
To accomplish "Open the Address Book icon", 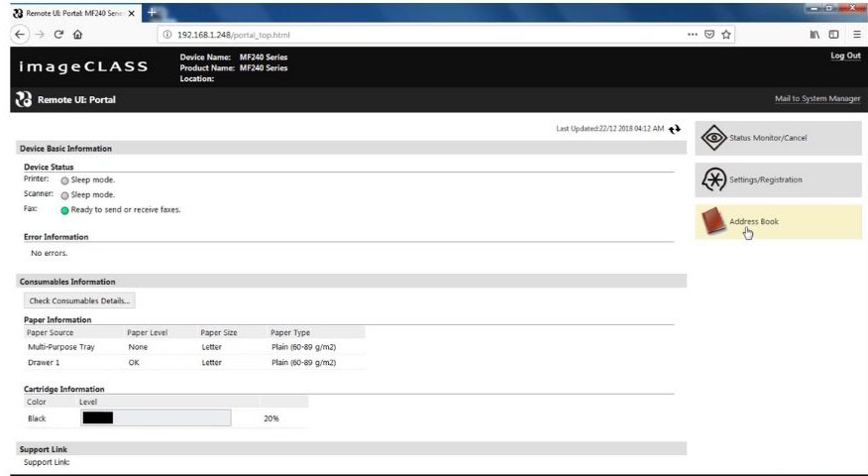I will tap(713, 222).
